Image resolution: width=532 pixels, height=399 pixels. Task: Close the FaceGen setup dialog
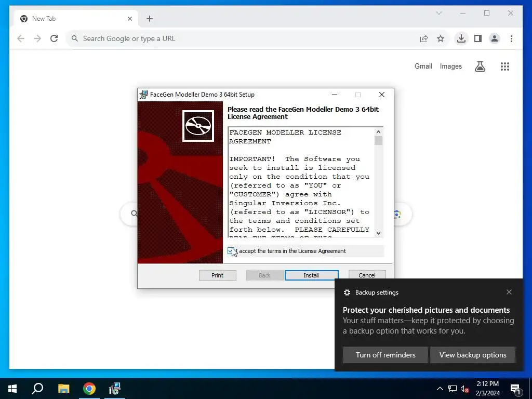[x=382, y=95]
